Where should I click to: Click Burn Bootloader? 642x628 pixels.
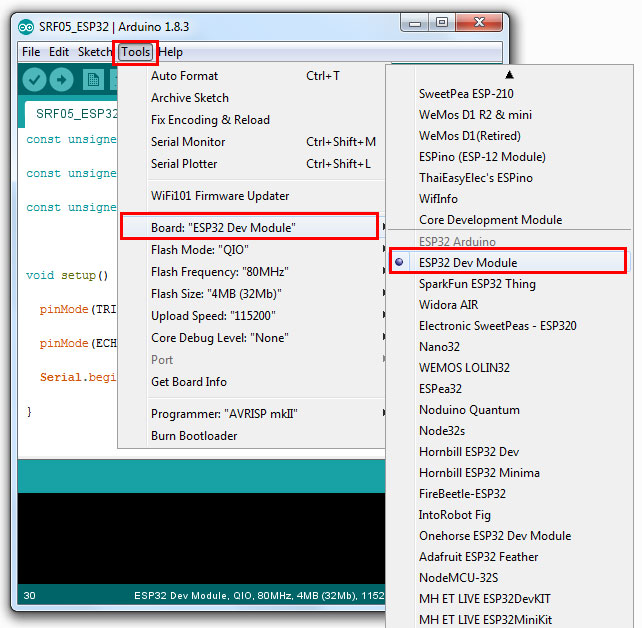click(x=251, y=436)
